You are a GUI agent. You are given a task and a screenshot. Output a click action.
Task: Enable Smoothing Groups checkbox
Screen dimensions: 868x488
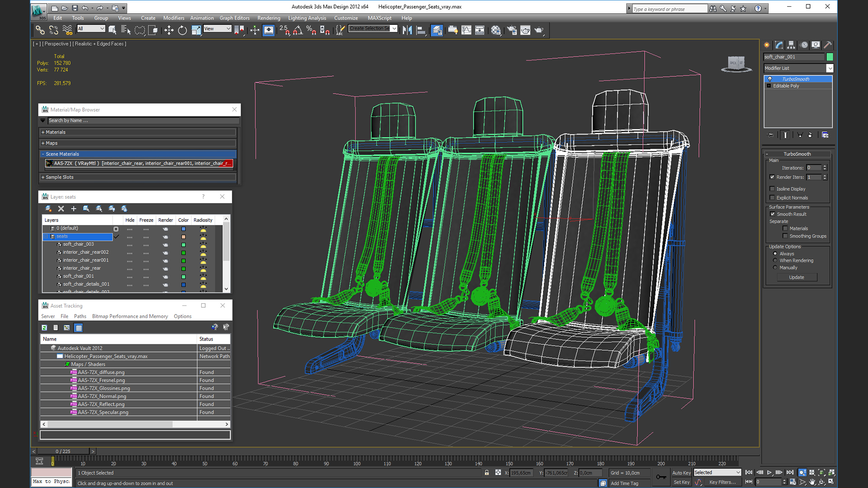coord(785,236)
